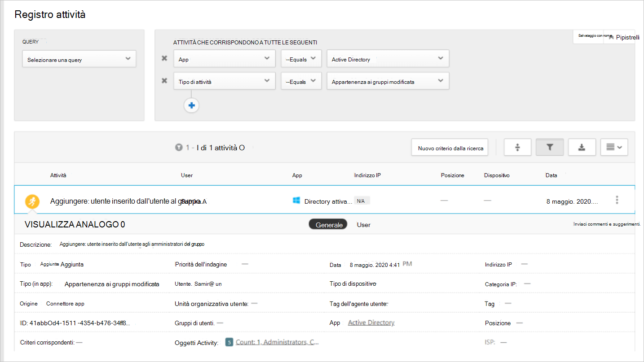Sort by the Attività column header
Viewport: 644px width, 362px height.
point(58,175)
